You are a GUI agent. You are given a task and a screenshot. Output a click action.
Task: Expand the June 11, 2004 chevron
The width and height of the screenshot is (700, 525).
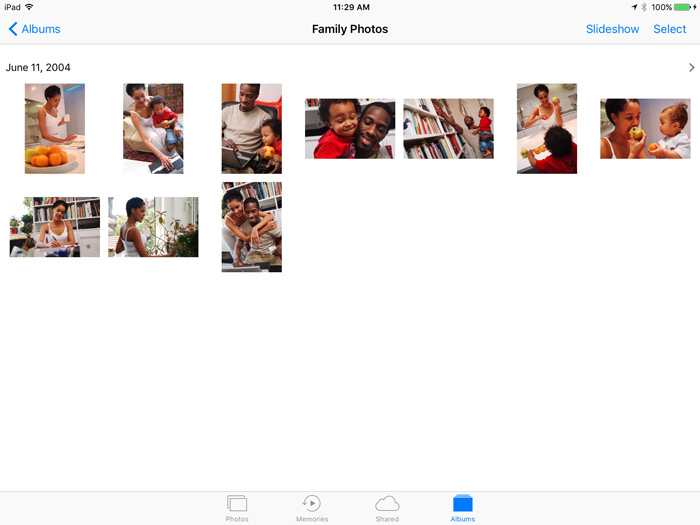pos(691,68)
